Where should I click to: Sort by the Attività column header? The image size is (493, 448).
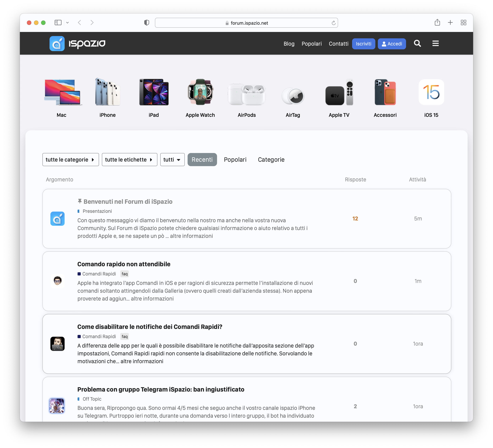pyautogui.click(x=418, y=179)
